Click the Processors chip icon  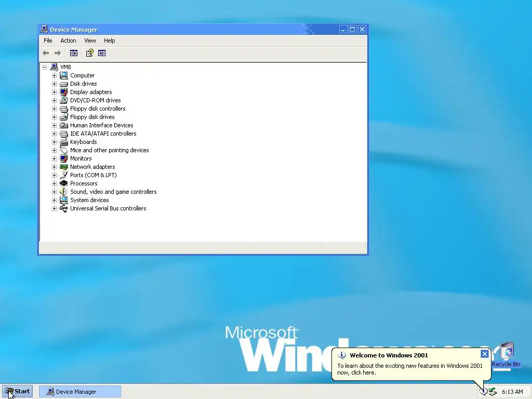[64, 183]
